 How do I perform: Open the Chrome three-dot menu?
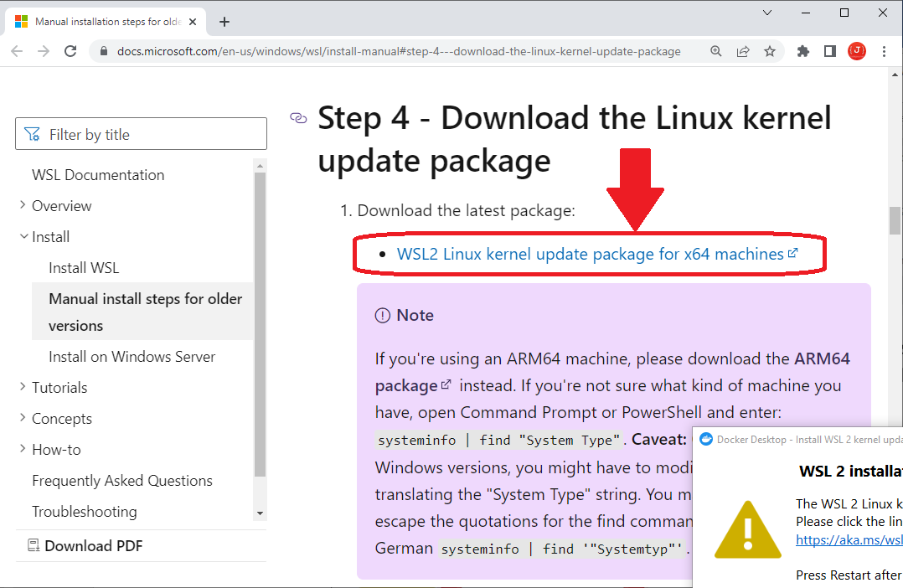(884, 51)
